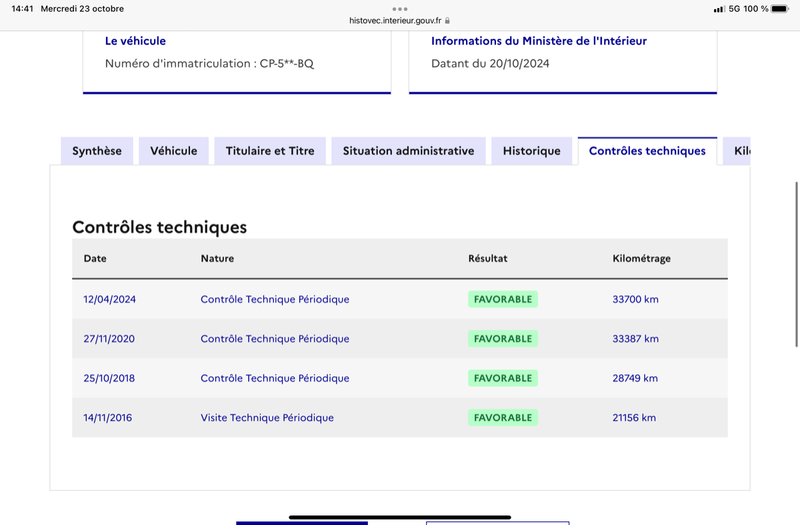Click the Contrôles techniques section heading
Screen dimensions: 800x525
(x=160, y=227)
